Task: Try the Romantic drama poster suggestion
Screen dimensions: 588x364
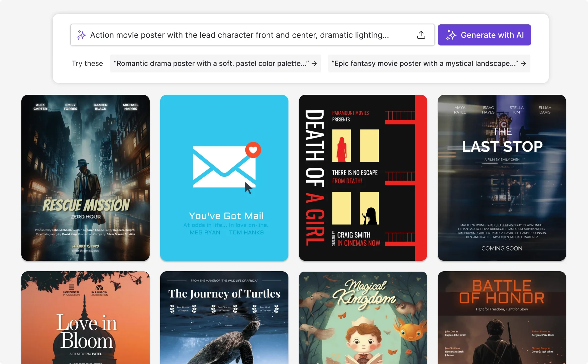Action: click(215, 64)
